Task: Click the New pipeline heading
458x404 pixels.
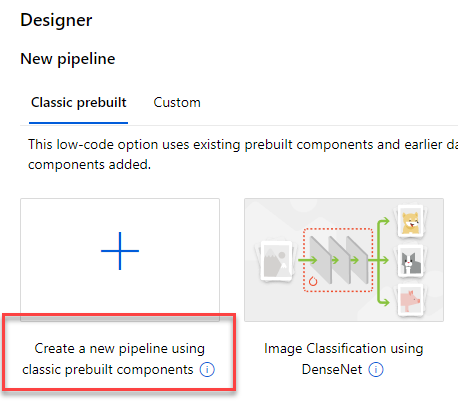Action: tap(68, 59)
